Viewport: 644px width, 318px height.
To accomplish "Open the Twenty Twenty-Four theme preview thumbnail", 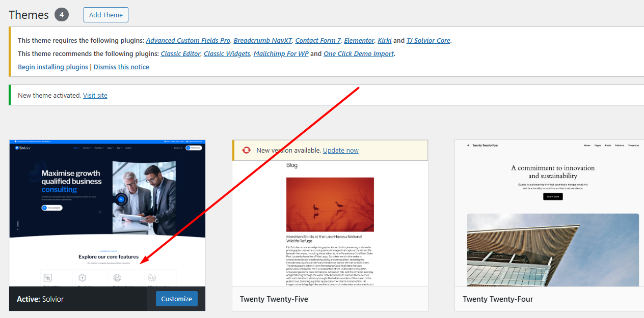I will [x=549, y=213].
